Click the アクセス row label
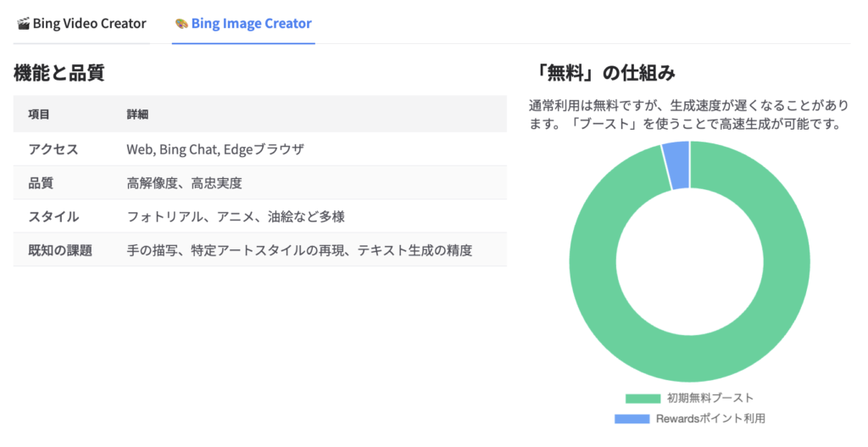Viewport: 868px width, 447px height. pyautogui.click(x=53, y=149)
